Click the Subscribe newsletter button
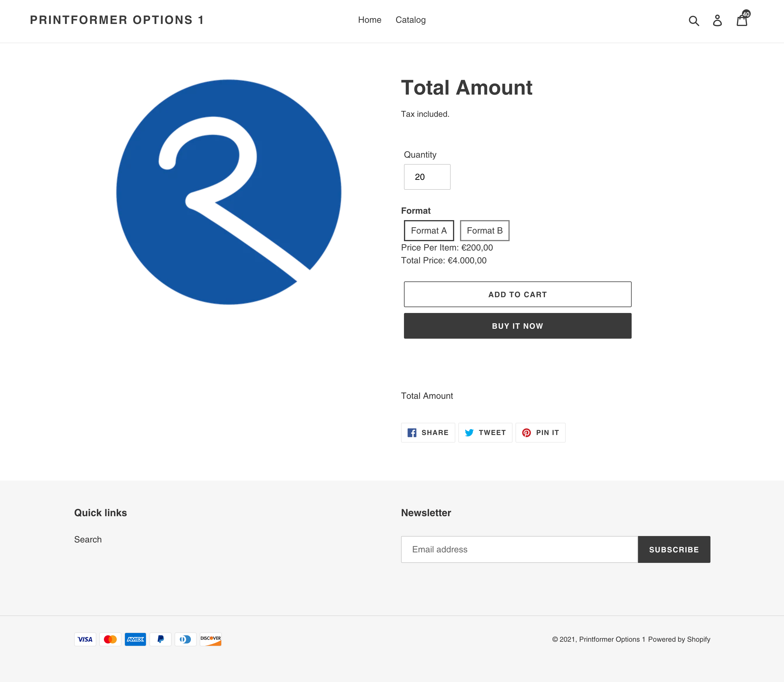The height and width of the screenshot is (682, 784). click(x=674, y=549)
